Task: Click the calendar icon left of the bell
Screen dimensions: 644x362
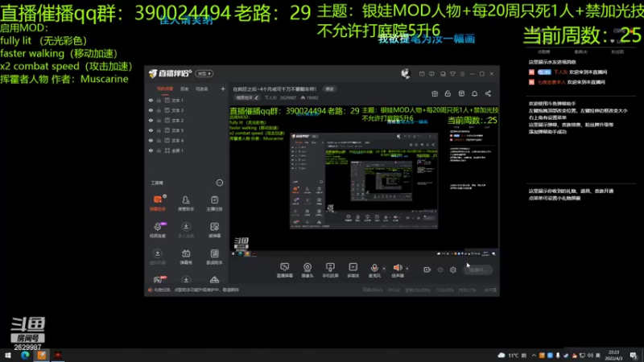Action: coord(461,93)
